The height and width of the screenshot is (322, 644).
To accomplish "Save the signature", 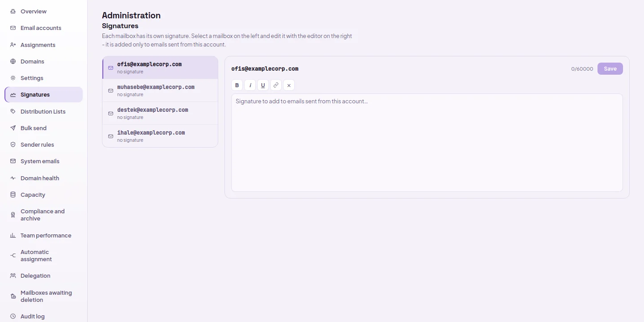I will point(610,68).
